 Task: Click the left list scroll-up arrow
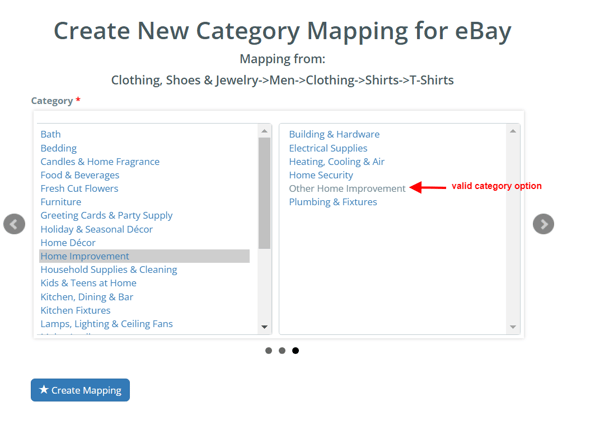click(x=264, y=131)
